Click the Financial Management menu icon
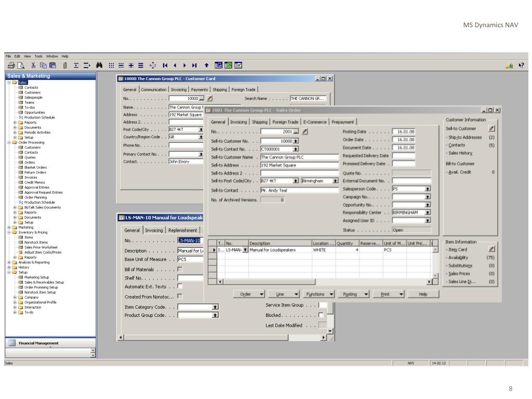 (x=12, y=343)
